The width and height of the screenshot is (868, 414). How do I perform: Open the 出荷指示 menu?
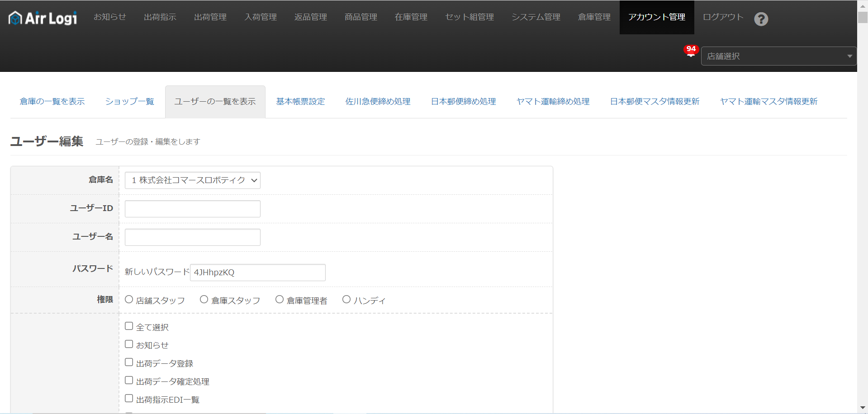159,17
